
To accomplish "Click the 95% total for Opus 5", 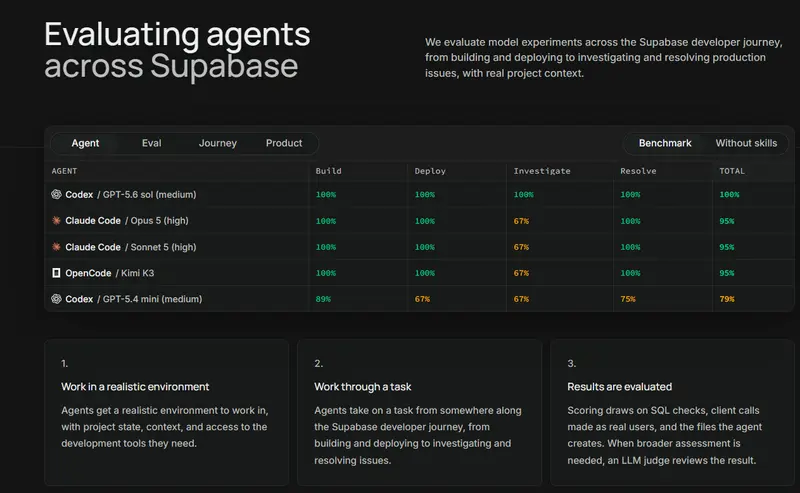I will (727, 221).
